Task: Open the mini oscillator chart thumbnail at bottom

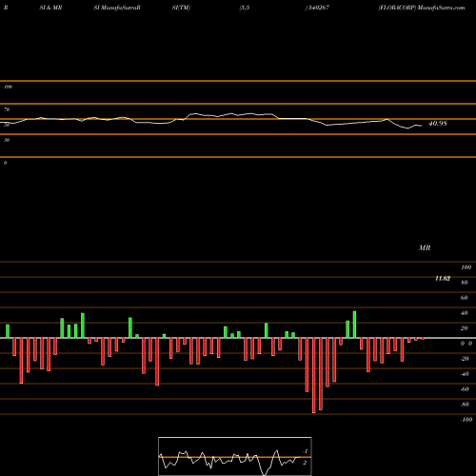Action: coord(235,456)
